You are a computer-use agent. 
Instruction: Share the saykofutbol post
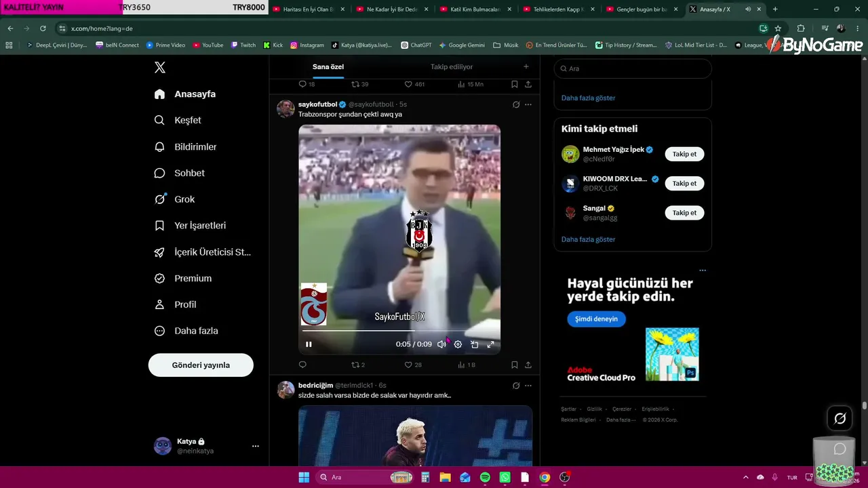(528, 365)
